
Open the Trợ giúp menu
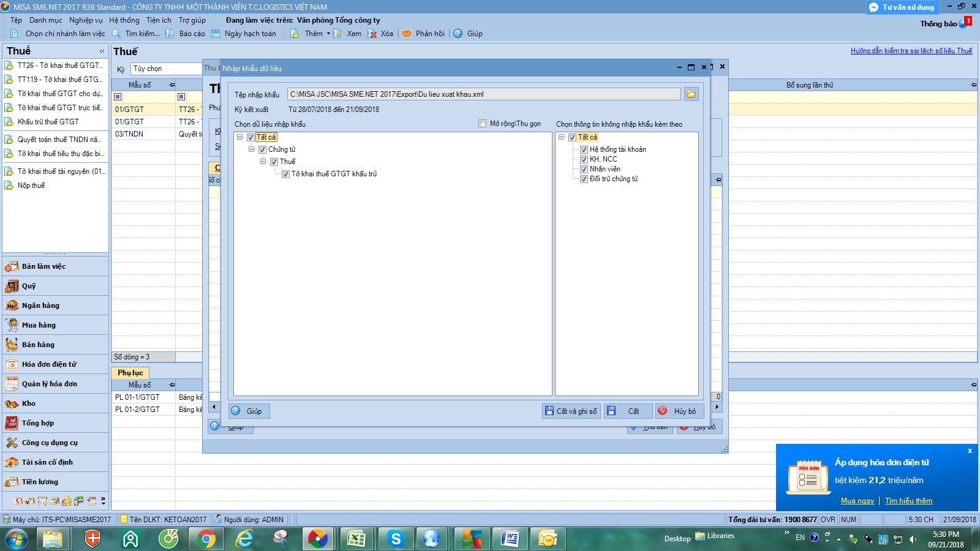click(x=192, y=20)
